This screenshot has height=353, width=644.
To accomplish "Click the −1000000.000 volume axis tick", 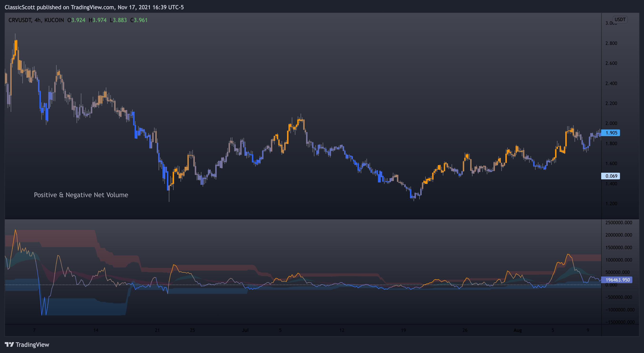I will coord(620,310).
